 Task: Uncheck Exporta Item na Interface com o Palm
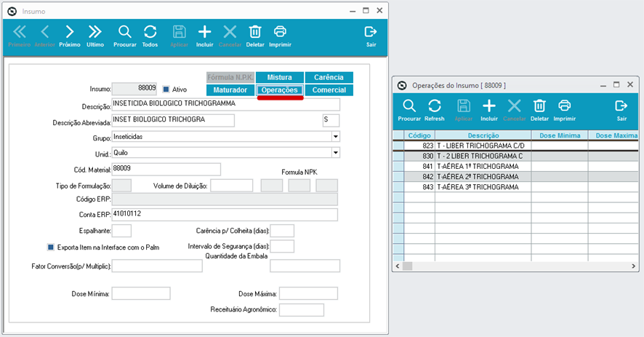pos(51,247)
